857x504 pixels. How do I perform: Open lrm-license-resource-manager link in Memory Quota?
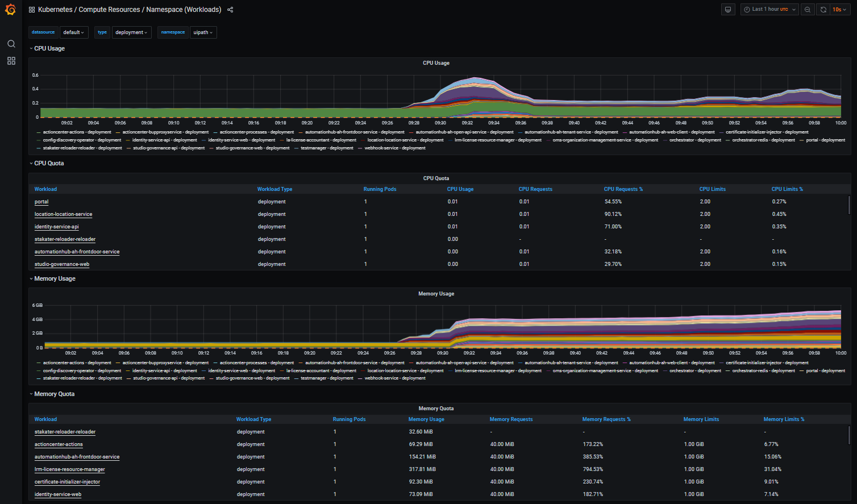(70, 469)
